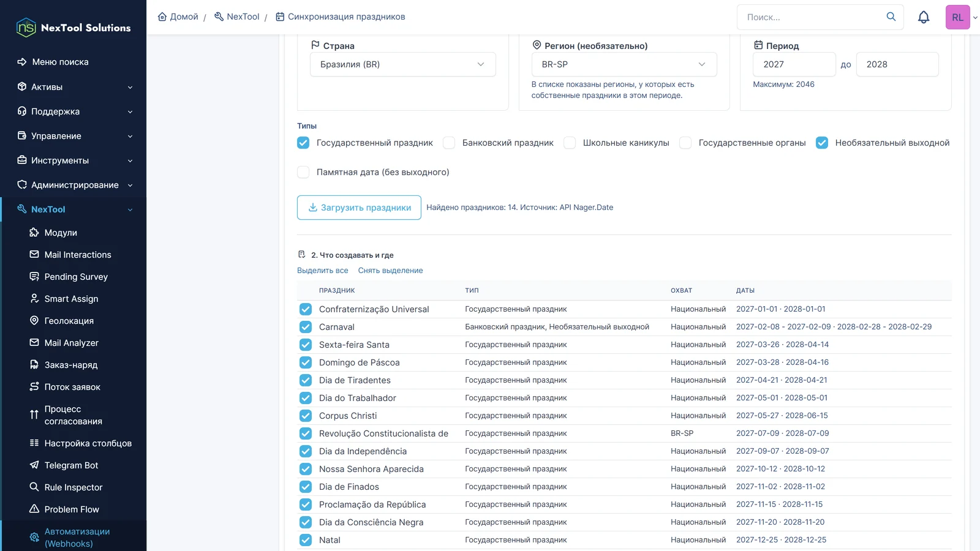Click the NexTool Solutions logo

tap(73, 28)
